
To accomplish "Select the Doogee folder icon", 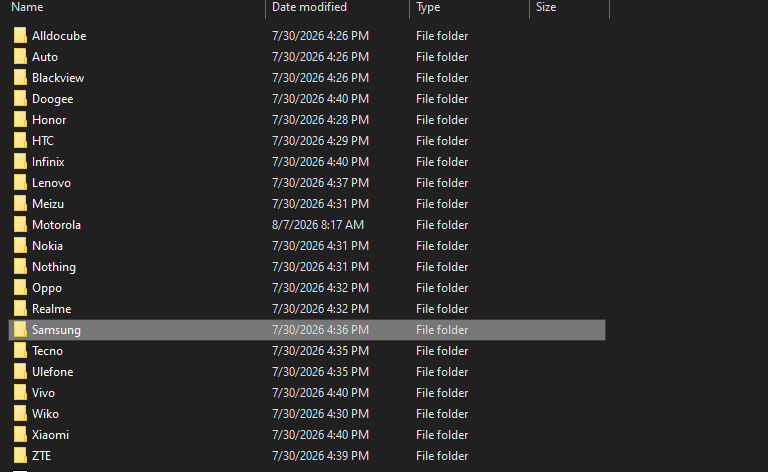I will pyautogui.click(x=20, y=99).
